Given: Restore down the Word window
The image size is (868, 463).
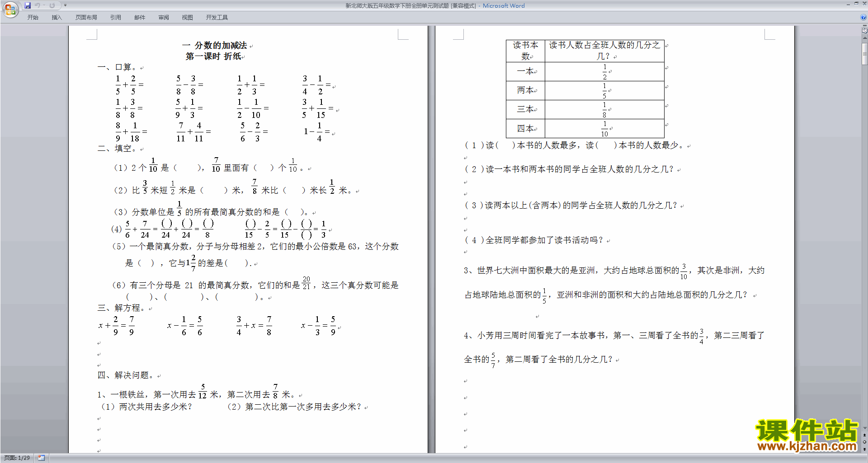Looking at the screenshot, I should [x=856, y=4].
